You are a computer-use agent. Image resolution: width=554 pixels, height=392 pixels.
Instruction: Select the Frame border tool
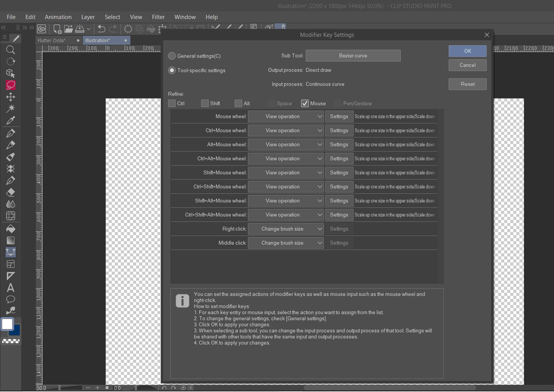[x=10, y=264]
